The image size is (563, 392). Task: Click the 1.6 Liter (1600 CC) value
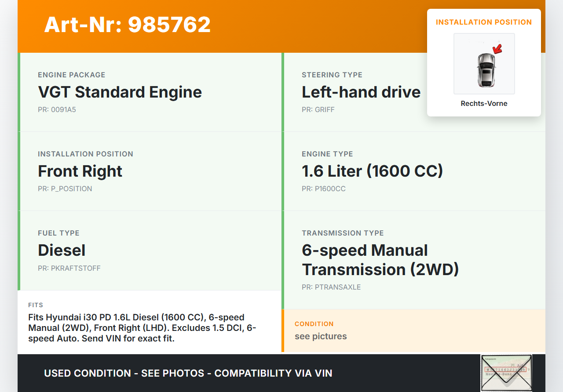(x=372, y=171)
